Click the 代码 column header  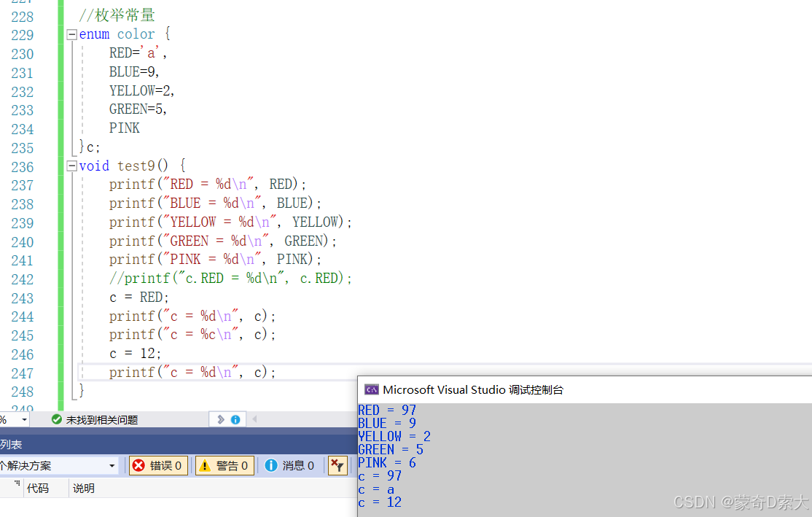[x=38, y=488]
